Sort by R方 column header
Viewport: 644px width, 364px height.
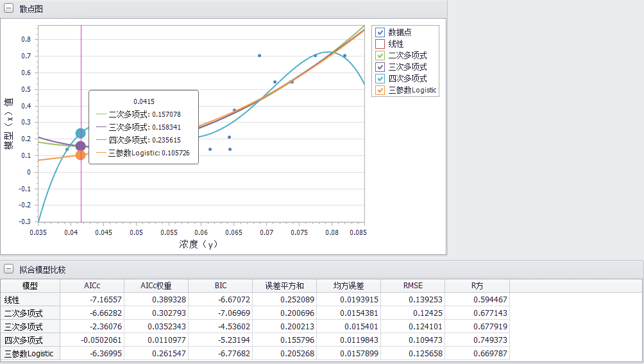[477, 286]
